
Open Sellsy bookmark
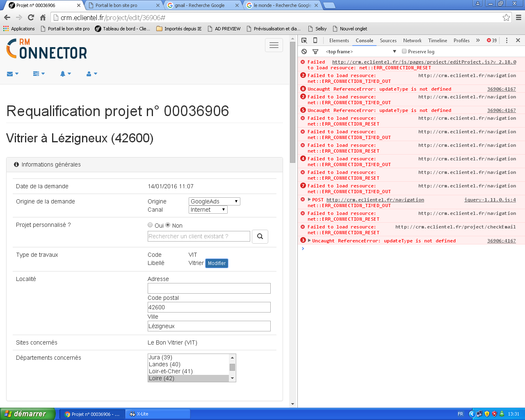pyautogui.click(x=317, y=29)
